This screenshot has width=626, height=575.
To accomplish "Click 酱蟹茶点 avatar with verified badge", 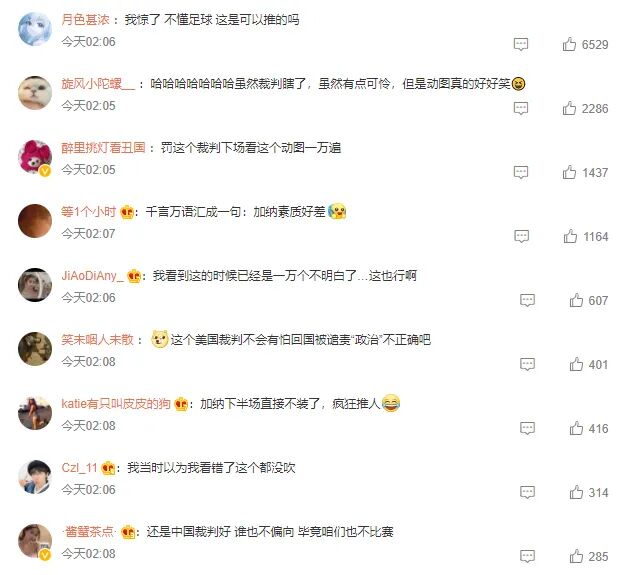I will click(x=35, y=541).
